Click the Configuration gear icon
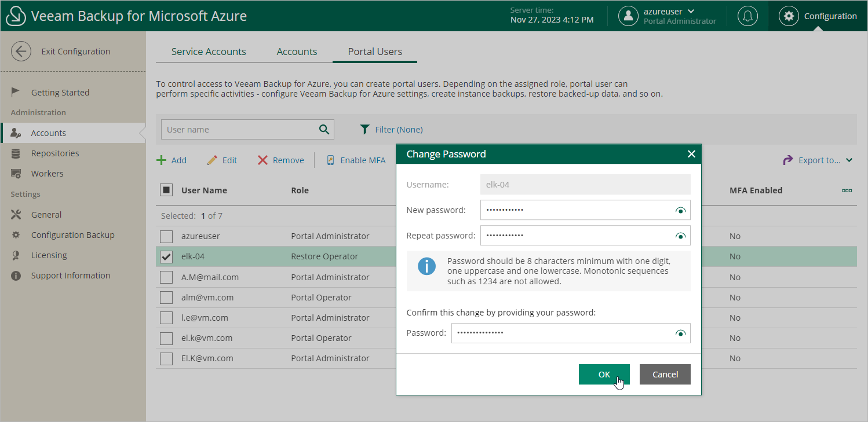This screenshot has height=422, width=868. 789,16
